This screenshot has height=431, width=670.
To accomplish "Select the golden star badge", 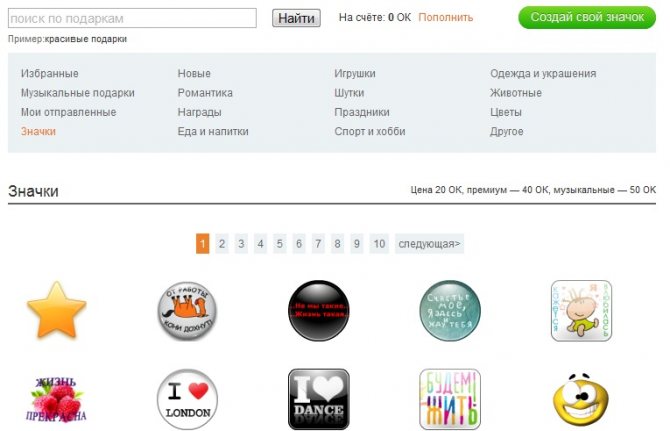I will pos(56,310).
